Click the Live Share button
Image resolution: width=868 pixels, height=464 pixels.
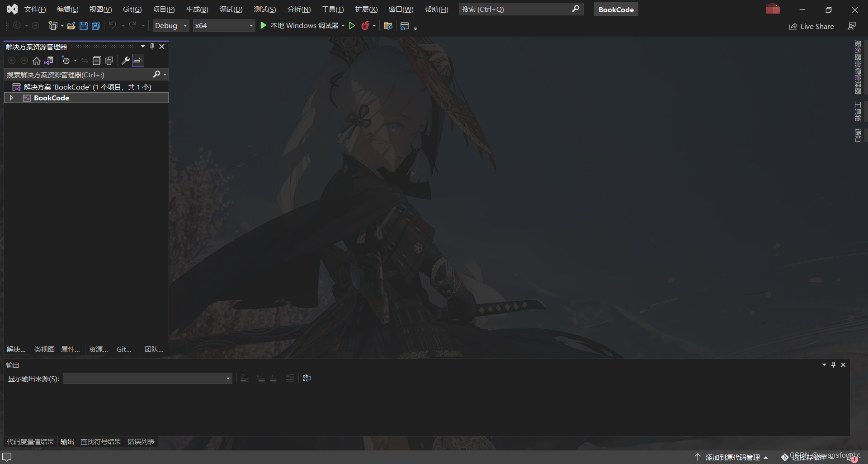[811, 27]
